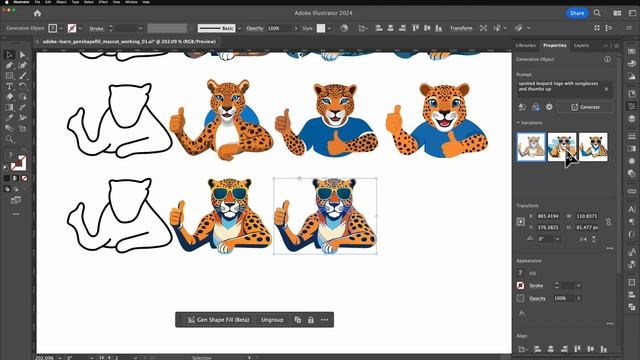Click the Stroke label in Appearance
Screen dimensions: 640x360
(536, 286)
